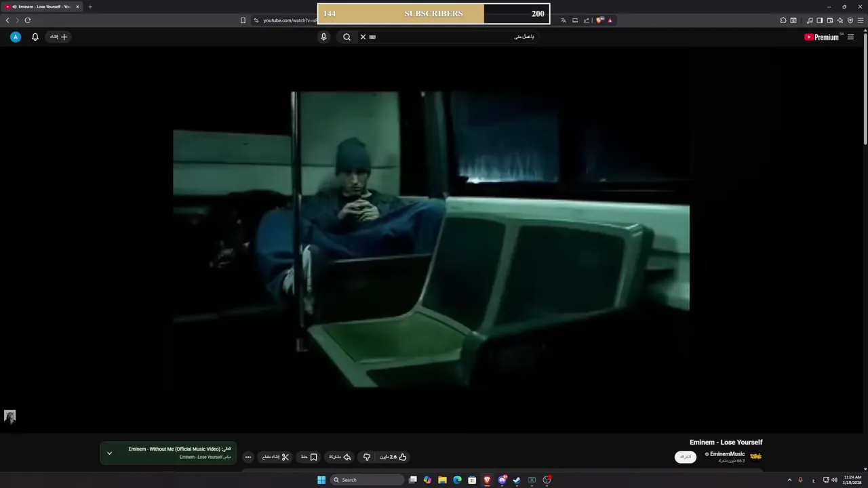868x488 pixels.
Task: Save video with the bookmark button
Action: coord(309,457)
